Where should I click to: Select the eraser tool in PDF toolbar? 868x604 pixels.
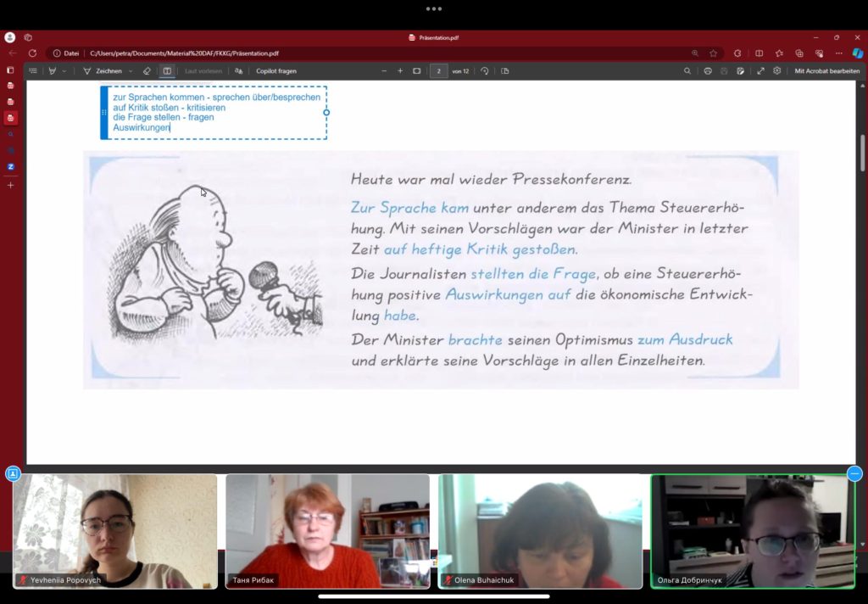147,71
